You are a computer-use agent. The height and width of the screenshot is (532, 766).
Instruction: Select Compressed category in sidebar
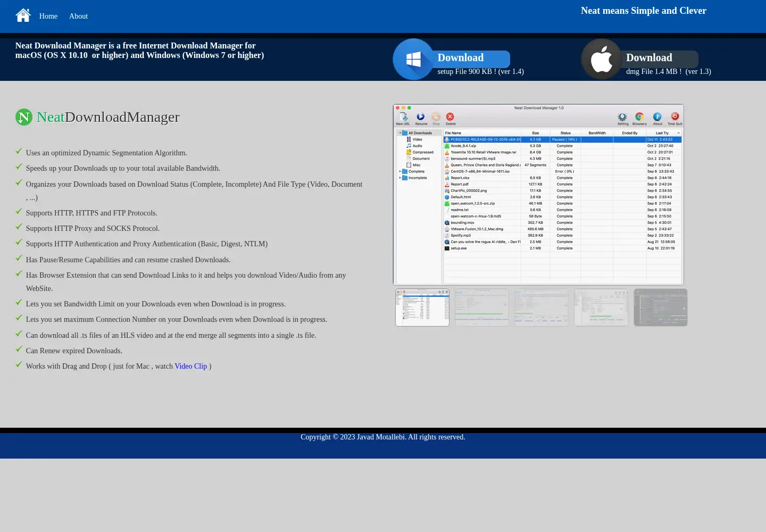coord(420,152)
